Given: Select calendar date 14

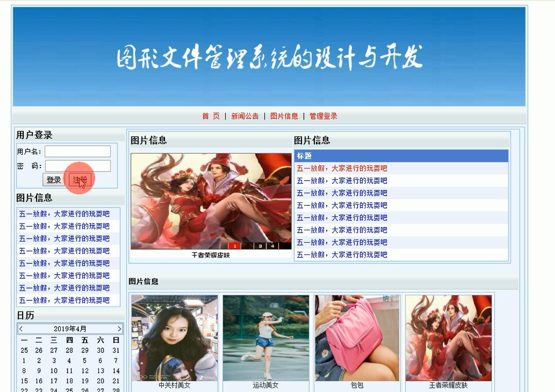Looking at the screenshot, I should 116,371.
